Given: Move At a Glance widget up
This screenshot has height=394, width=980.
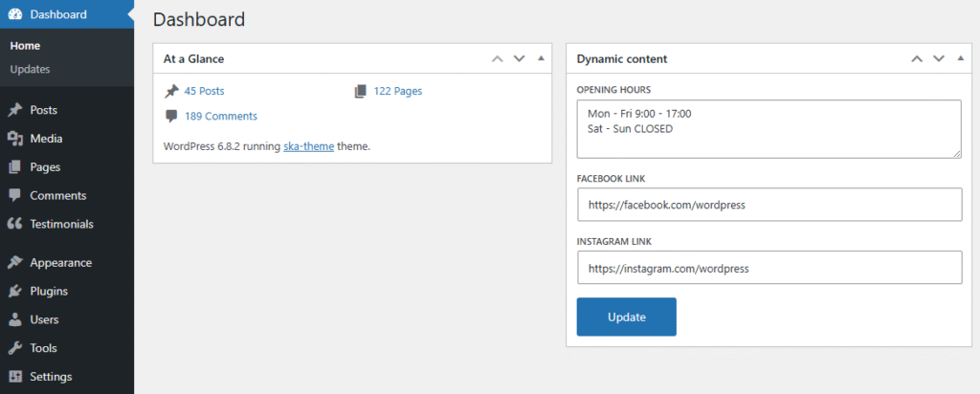Looking at the screenshot, I should click(497, 58).
